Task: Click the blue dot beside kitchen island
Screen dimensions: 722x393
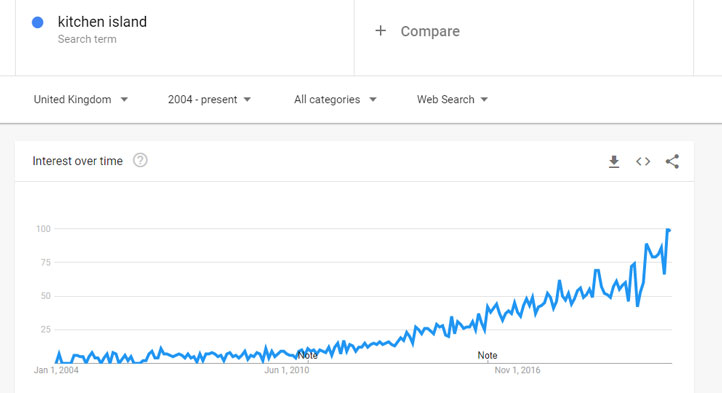Action: [x=38, y=22]
